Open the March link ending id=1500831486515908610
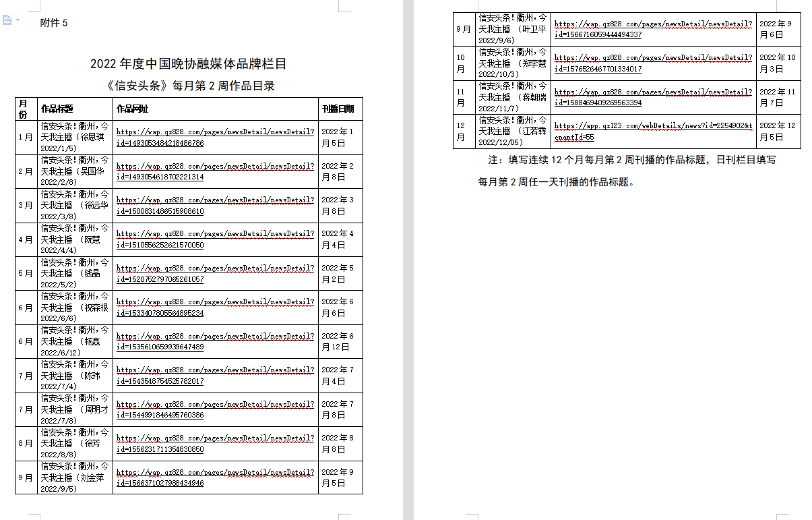 215,206
